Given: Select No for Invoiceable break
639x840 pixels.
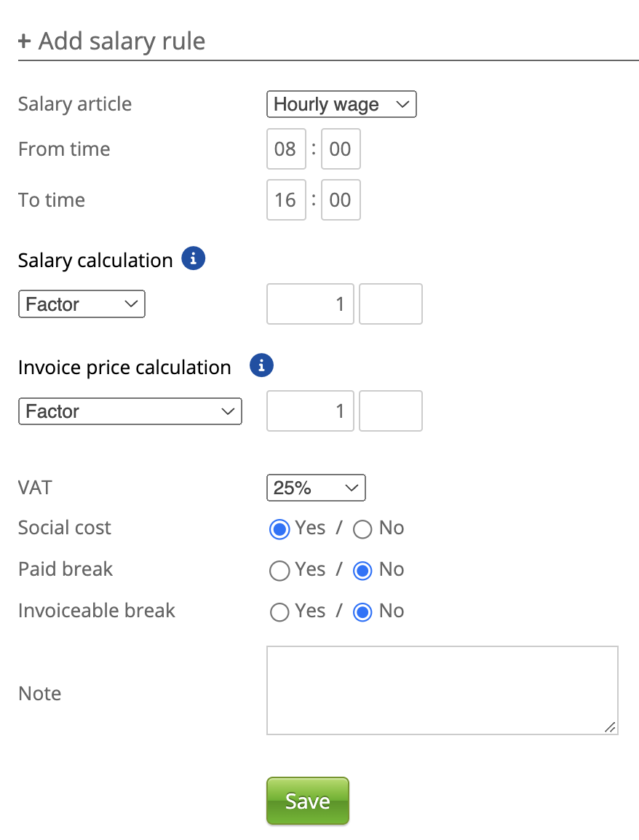Looking at the screenshot, I should point(362,612).
